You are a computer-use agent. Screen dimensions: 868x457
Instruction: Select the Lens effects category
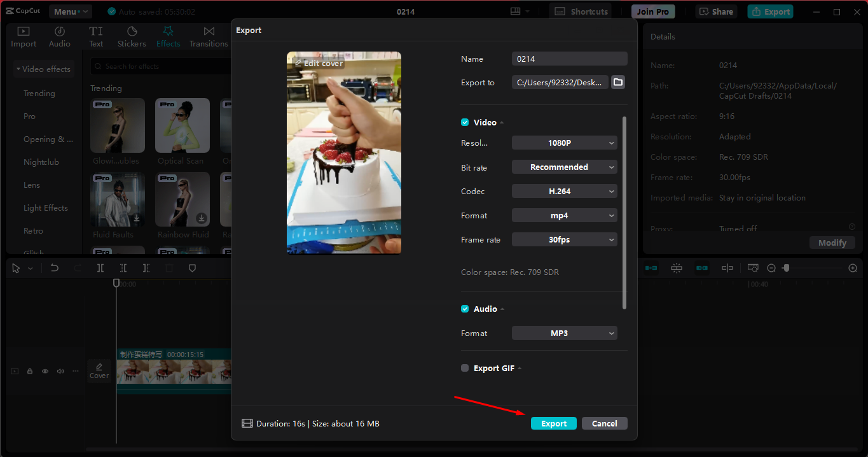point(32,185)
